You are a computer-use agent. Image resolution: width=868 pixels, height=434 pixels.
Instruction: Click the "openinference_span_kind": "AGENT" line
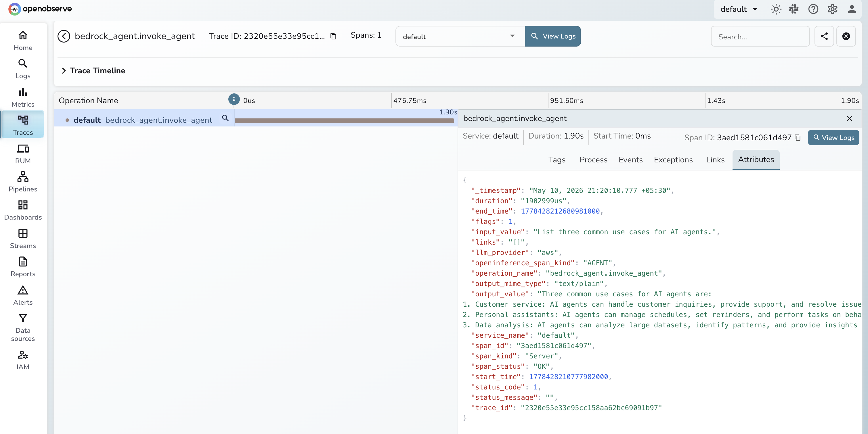tap(543, 263)
